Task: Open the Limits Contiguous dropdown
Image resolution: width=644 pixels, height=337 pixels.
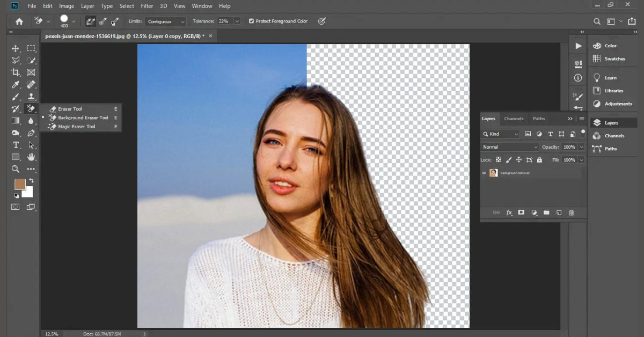Action: (x=165, y=21)
